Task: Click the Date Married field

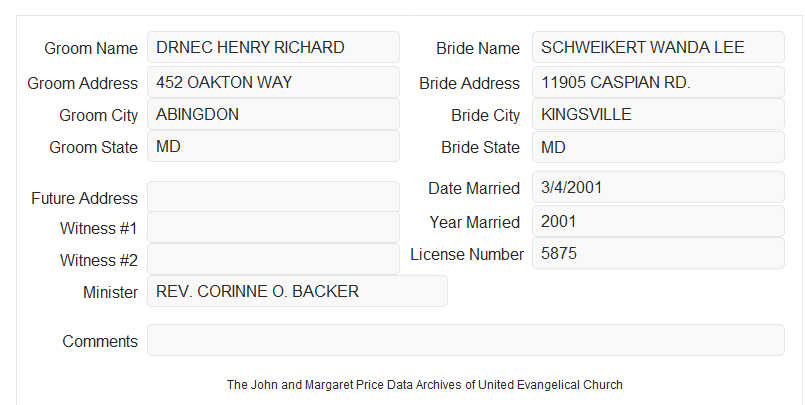Action: click(658, 187)
